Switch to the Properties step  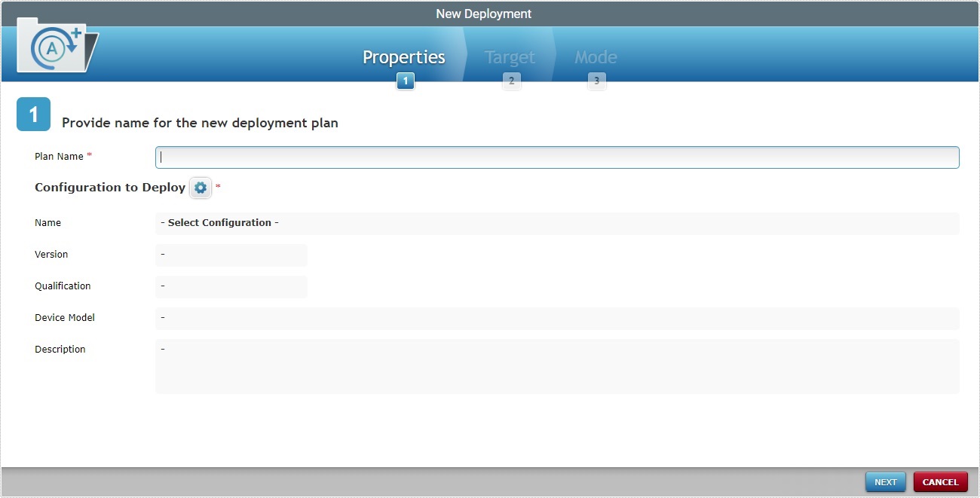[x=403, y=57]
